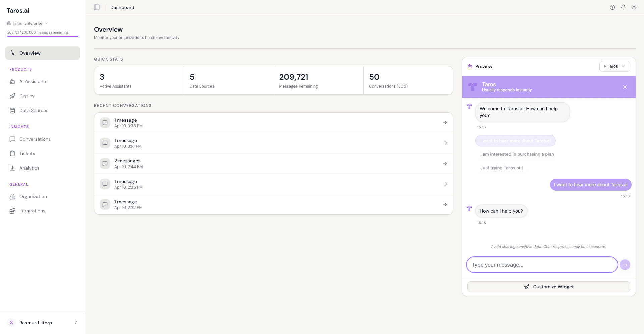
Task: Open arrow for Apr 10, 2:35 PM conversation
Action: point(445,184)
